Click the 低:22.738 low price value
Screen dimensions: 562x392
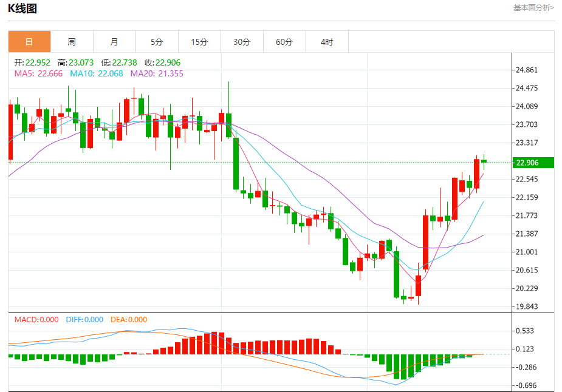(119, 63)
